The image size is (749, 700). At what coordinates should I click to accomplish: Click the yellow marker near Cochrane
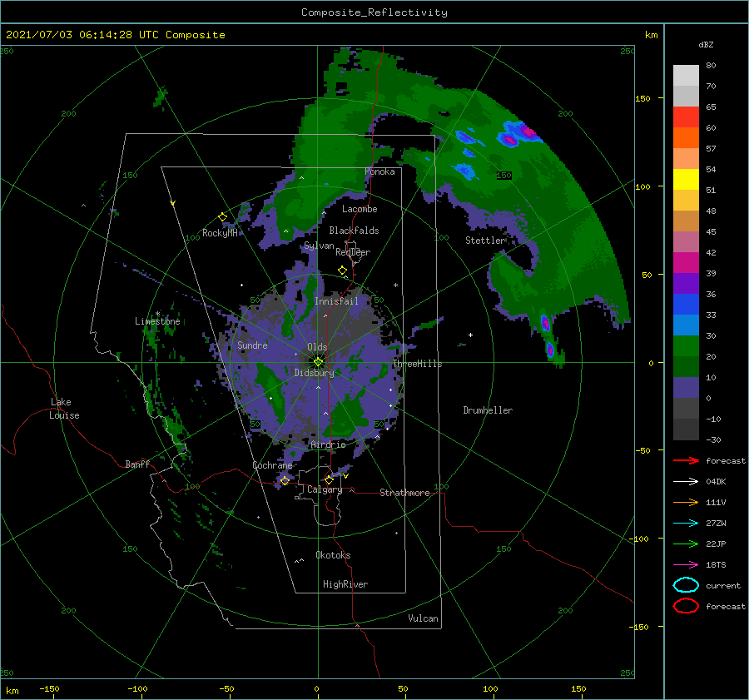pos(285,480)
